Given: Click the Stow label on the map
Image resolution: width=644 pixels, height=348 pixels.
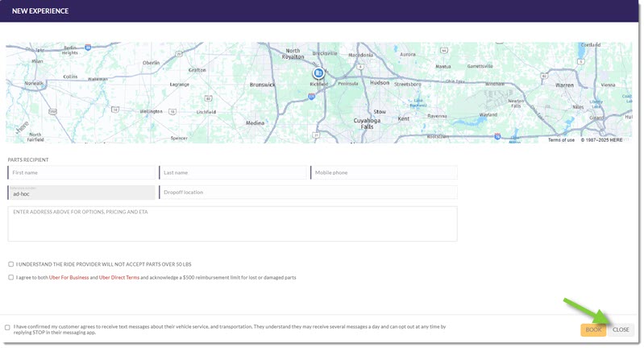Looking at the screenshot, I should click(x=380, y=112).
